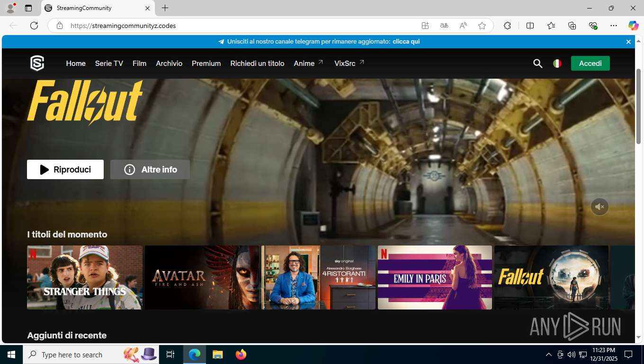Screen dimensions: 644x364
Task: Click the 'Aggiunti di recente' heading
Action: click(67, 336)
